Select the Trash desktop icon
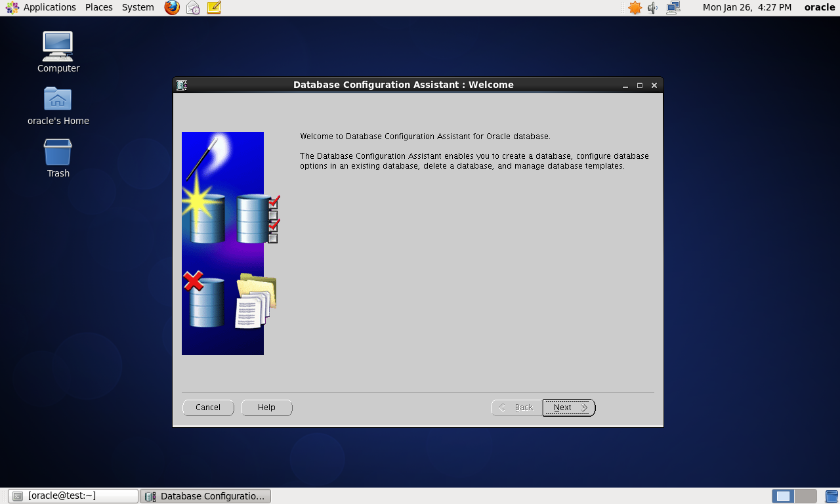Screen dimensions: 840x504 point(58,158)
